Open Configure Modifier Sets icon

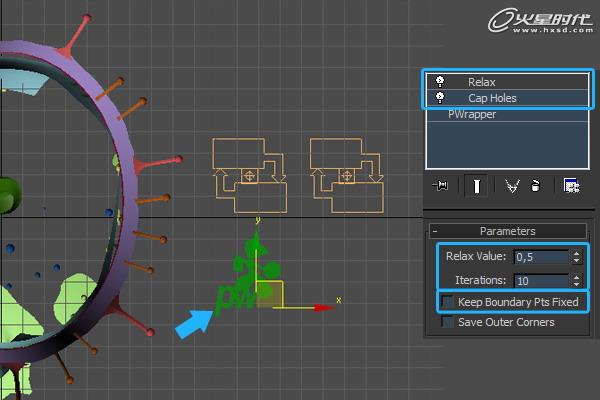(x=571, y=185)
